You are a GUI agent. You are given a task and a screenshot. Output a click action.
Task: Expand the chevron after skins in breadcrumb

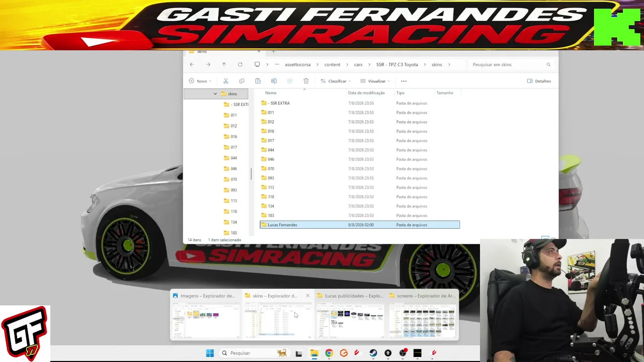pyautogui.click(x=449, y=64)
